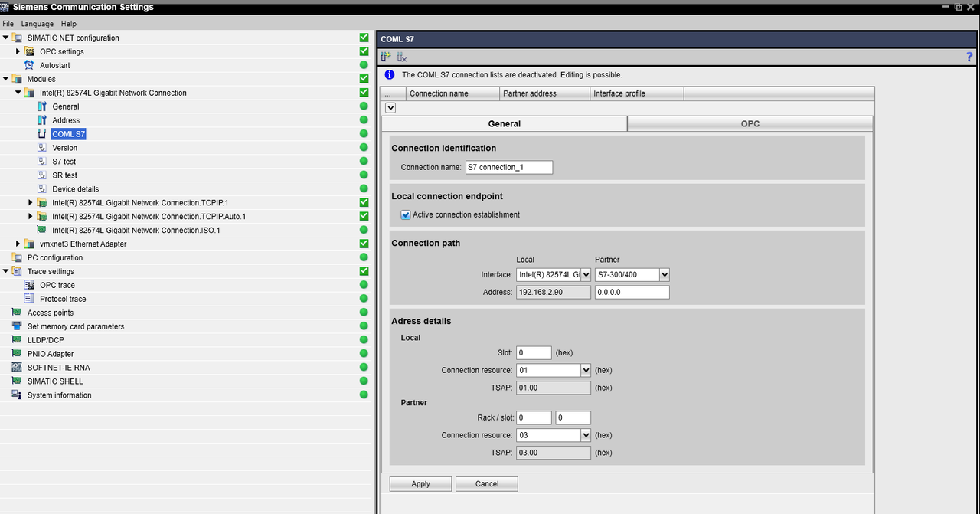Expand the vmxnet3 Ethernet Adapter node
The height and width of the screenshot is (514, 980).
point(18,244)
